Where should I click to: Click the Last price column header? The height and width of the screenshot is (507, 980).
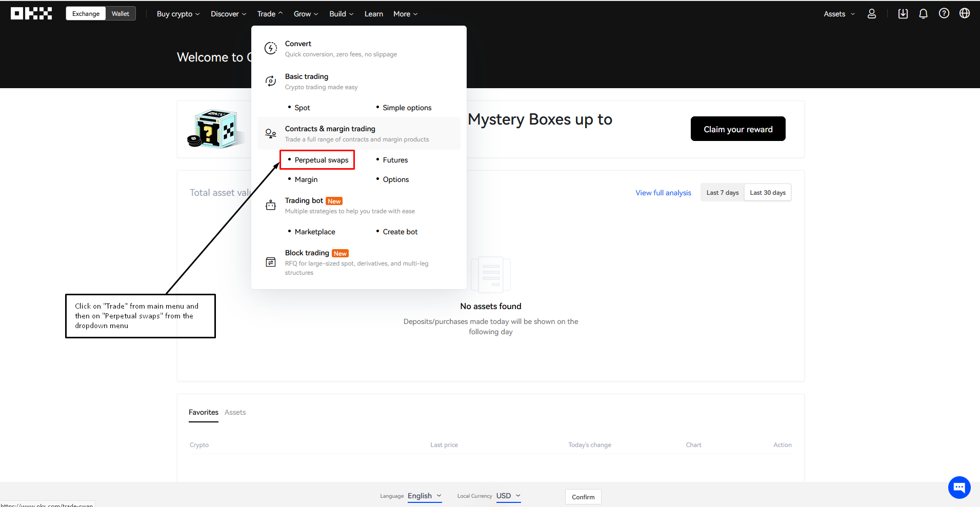click(x=444, y=445)
